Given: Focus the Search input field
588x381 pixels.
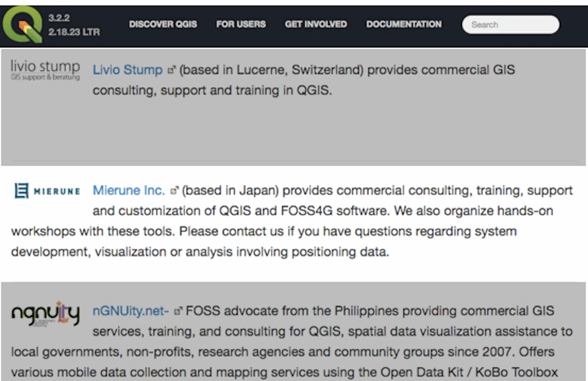Looking at the screenshot, I should coord(511,25).
